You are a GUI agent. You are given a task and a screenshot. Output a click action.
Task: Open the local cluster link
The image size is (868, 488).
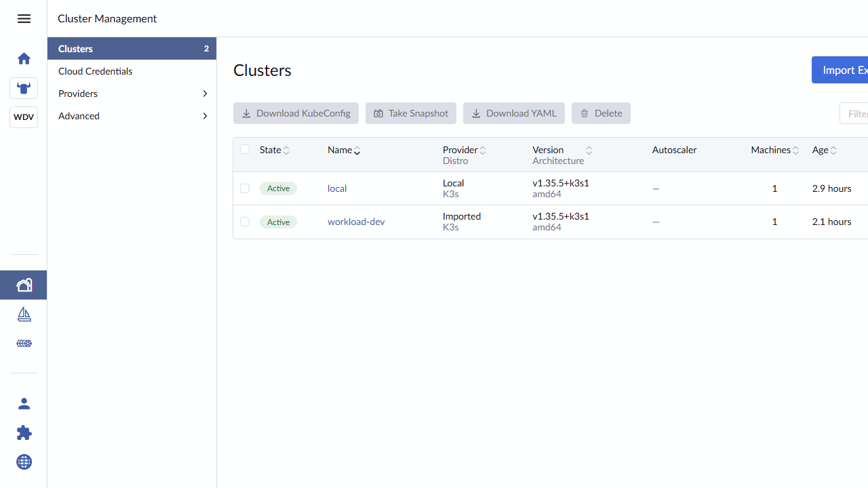click(337, 188)
